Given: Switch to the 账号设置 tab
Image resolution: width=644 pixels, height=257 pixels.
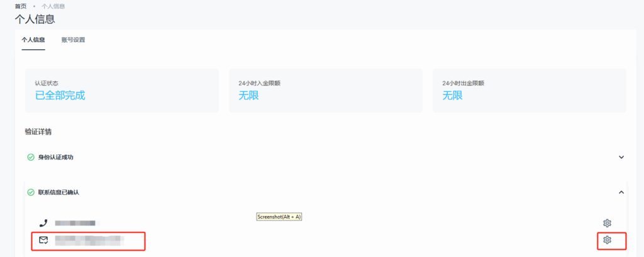Looking at the screenshot, I should [73, 40].
